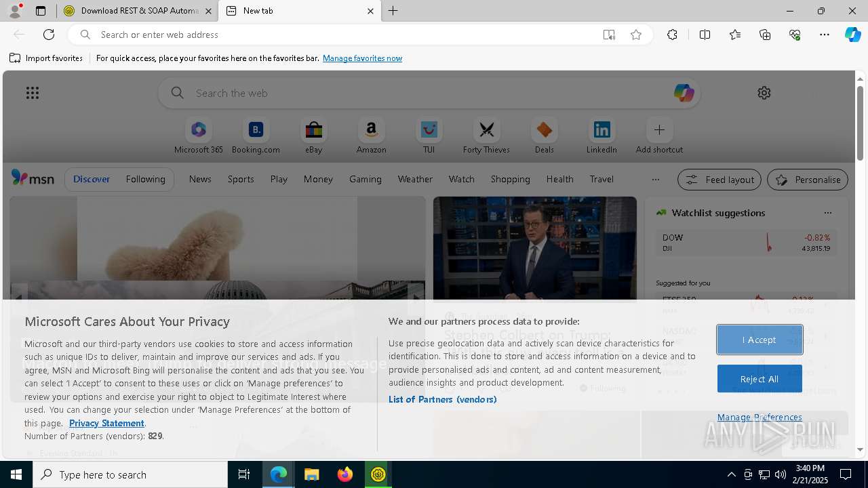
Task: Click the refresh page icon
Action: point(49,35)
